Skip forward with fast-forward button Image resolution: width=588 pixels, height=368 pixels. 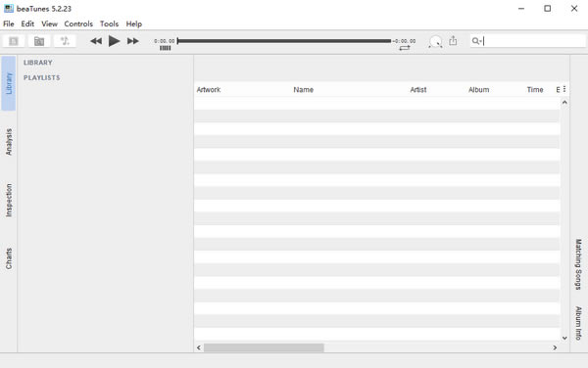pyautogui.click(x=132, y=41)
